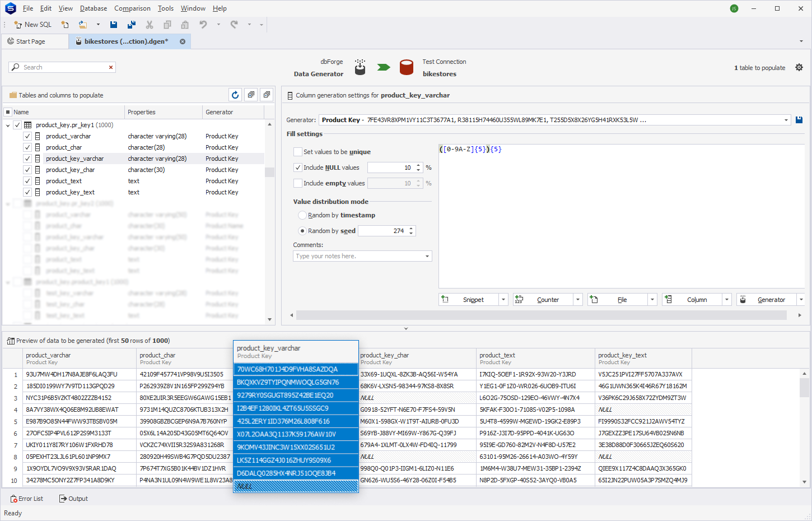Click the open file folder icon
The width and height of the screenshot is (812, 521).
point(83,25)
